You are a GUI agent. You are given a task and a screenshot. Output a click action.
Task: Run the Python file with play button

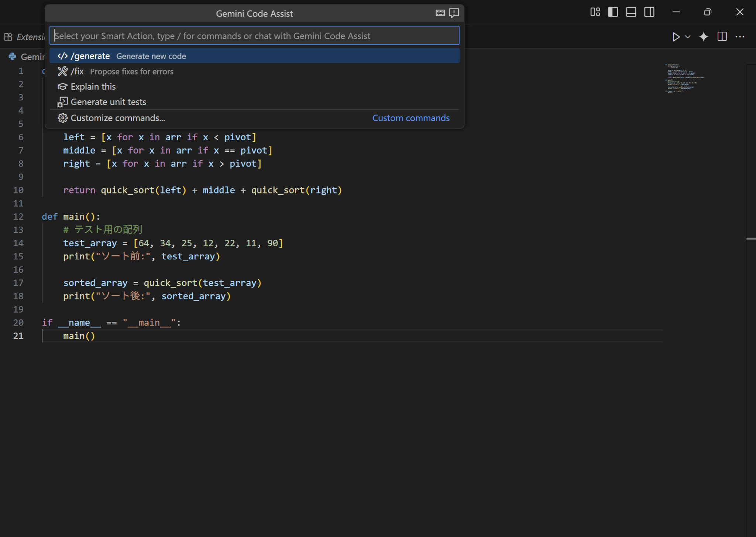click(x=676, y=37)
